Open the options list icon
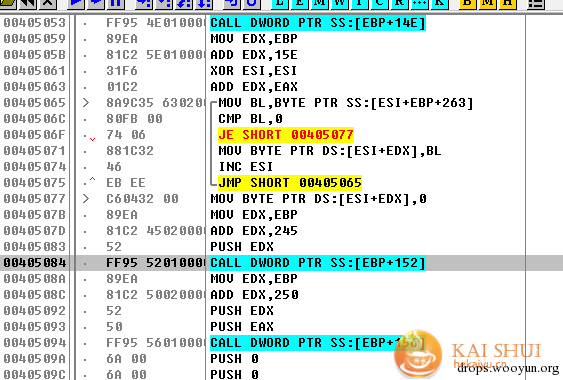This screenshot has height=380, width=563. pos(535,4)
